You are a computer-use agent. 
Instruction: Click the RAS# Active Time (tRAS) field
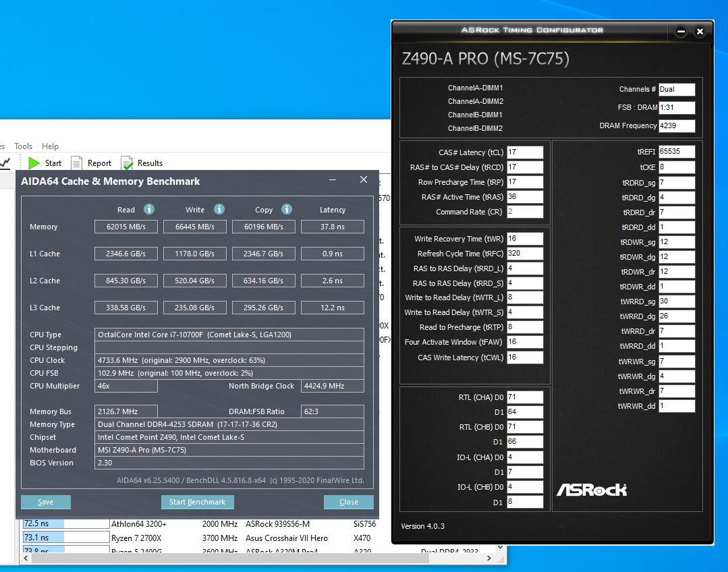pyautogui.click(x=525, y=197)
